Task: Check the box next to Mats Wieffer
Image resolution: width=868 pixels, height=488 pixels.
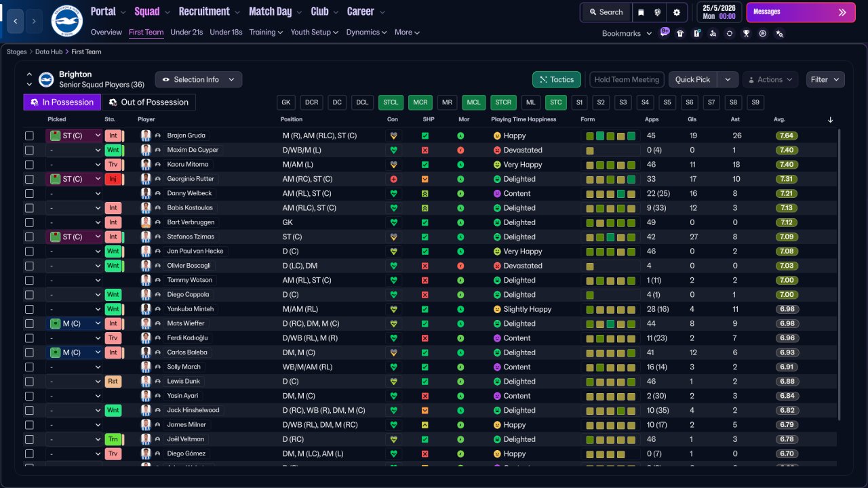Action: [x=29, y=323]
